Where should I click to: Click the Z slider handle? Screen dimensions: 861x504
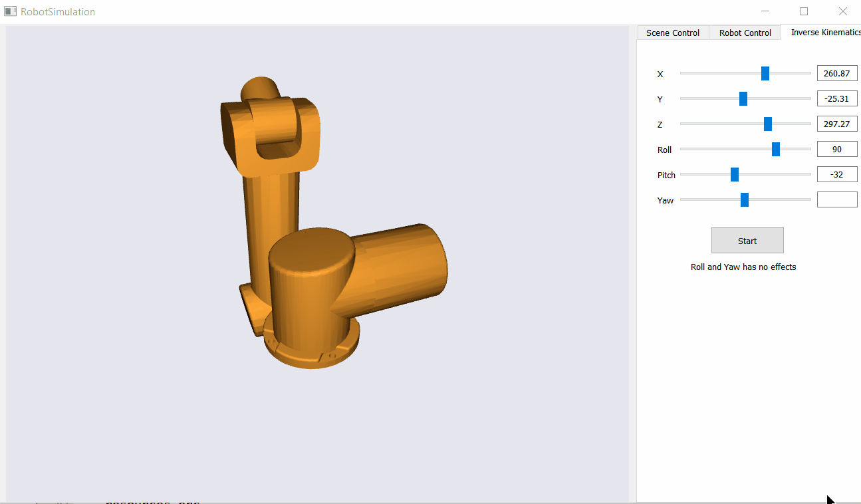pyautogui.click(x=768, y=124)
